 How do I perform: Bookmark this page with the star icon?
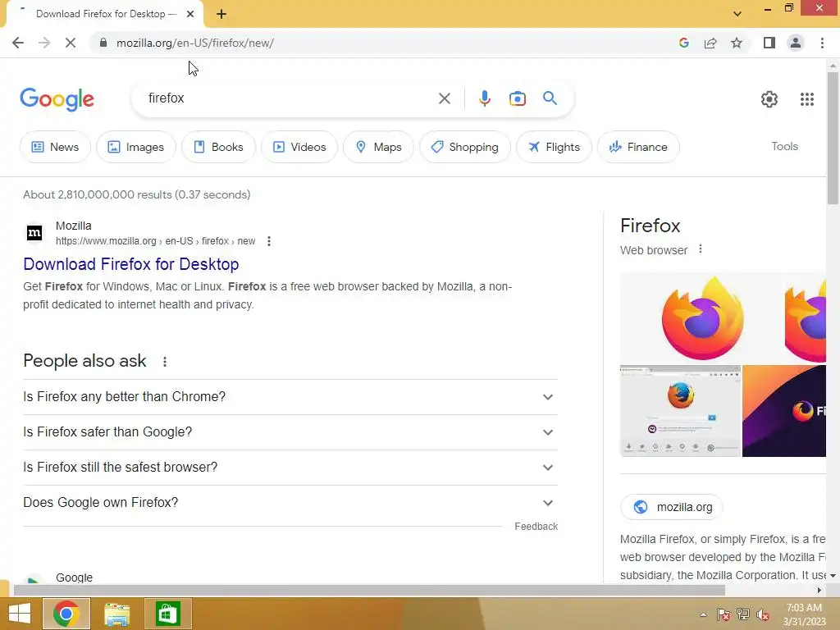click(737, 43)
